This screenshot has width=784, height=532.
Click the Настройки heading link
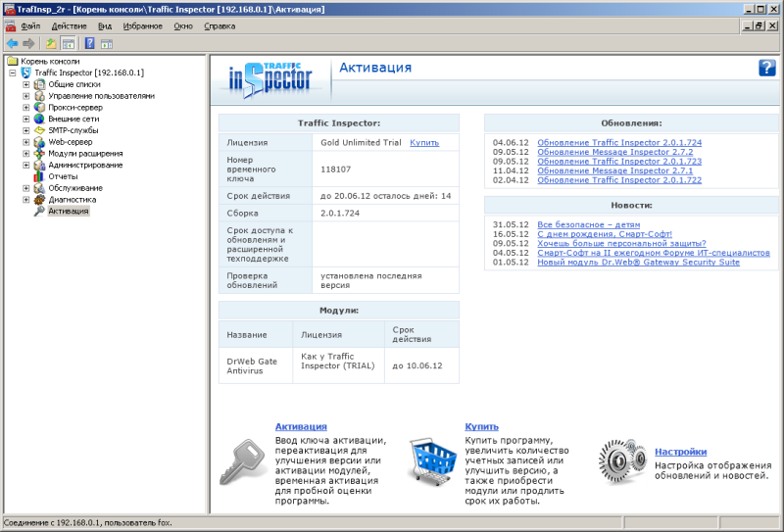tap(680, 452)
